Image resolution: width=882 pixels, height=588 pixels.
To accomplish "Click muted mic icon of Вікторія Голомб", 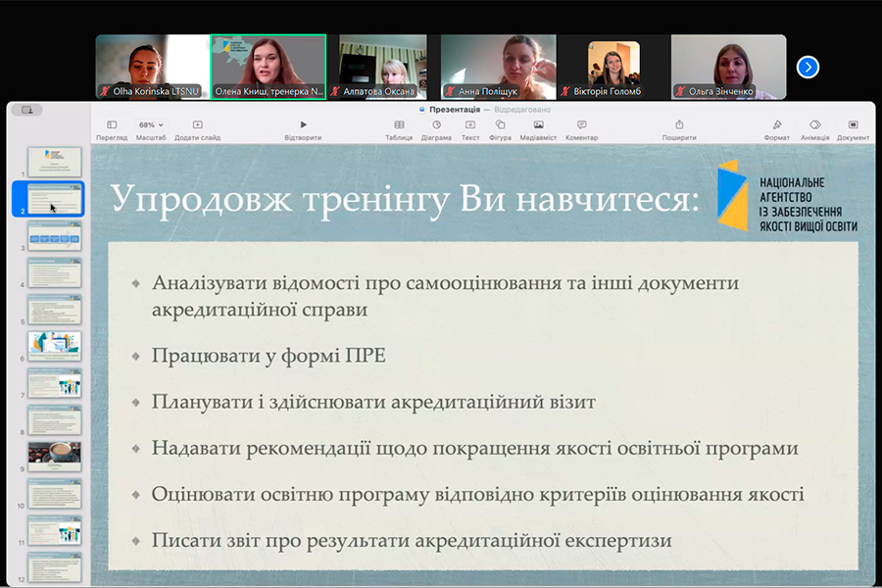I will coord(565,91).
